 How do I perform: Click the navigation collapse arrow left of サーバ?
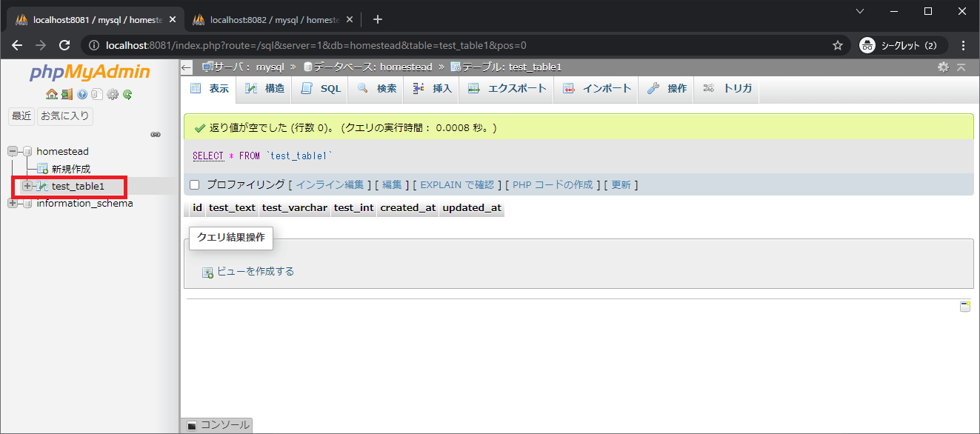click(187, 67)
